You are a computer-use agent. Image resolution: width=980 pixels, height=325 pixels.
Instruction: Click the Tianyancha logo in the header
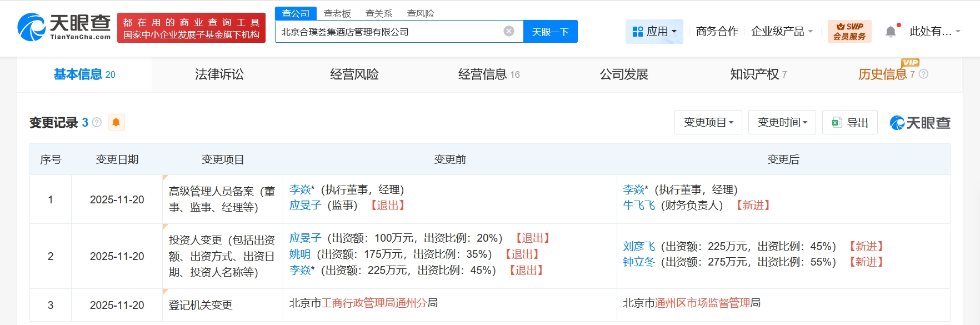64,27
